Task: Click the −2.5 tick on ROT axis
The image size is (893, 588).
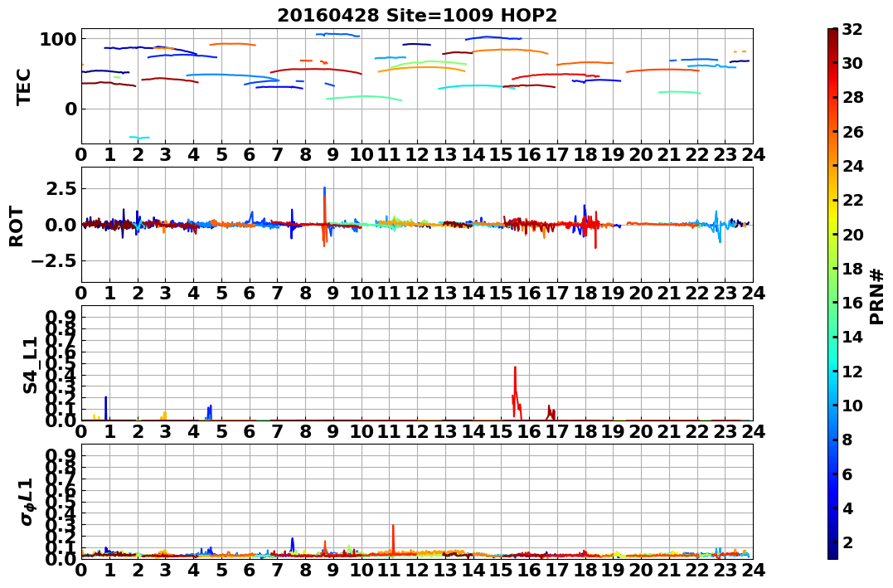Action: tap(55, 261)
